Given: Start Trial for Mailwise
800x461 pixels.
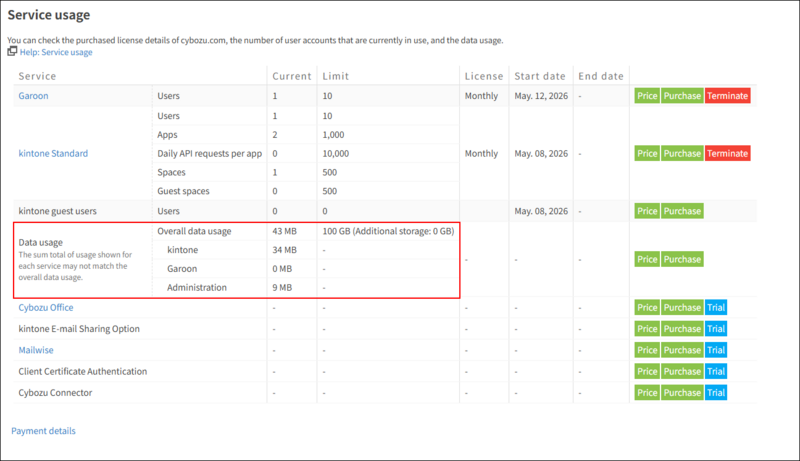Looking at the screenshot, I should click(716, 350).
